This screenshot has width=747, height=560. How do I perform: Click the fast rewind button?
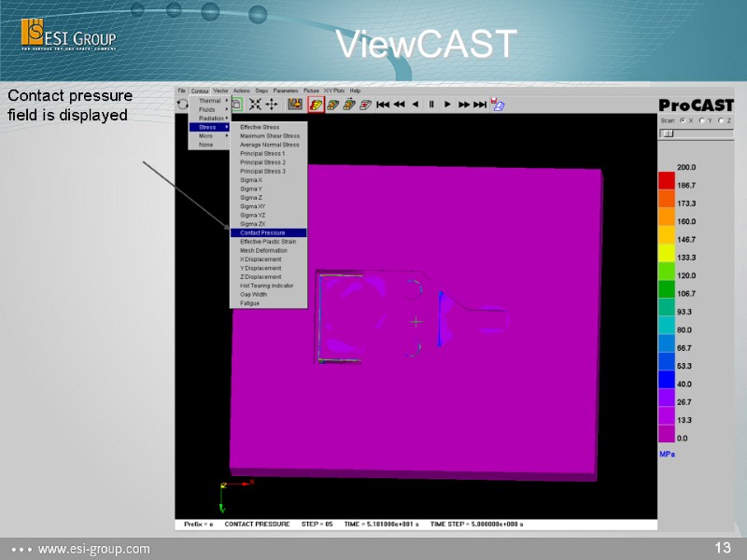(x=400, y=105)
